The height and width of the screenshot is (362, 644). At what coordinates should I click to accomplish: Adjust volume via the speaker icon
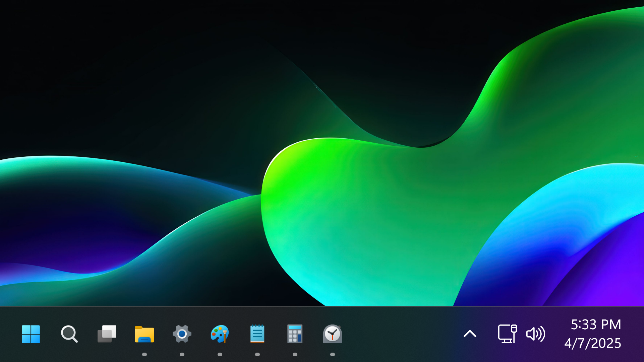[x=536, y=334]
